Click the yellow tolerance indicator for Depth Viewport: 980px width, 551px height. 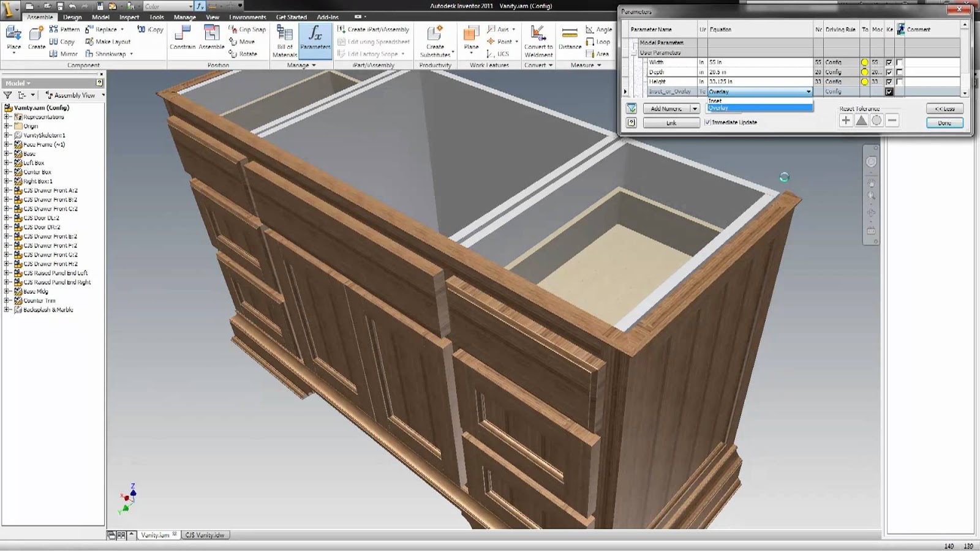pyautogui.click(x=865, y=72)
